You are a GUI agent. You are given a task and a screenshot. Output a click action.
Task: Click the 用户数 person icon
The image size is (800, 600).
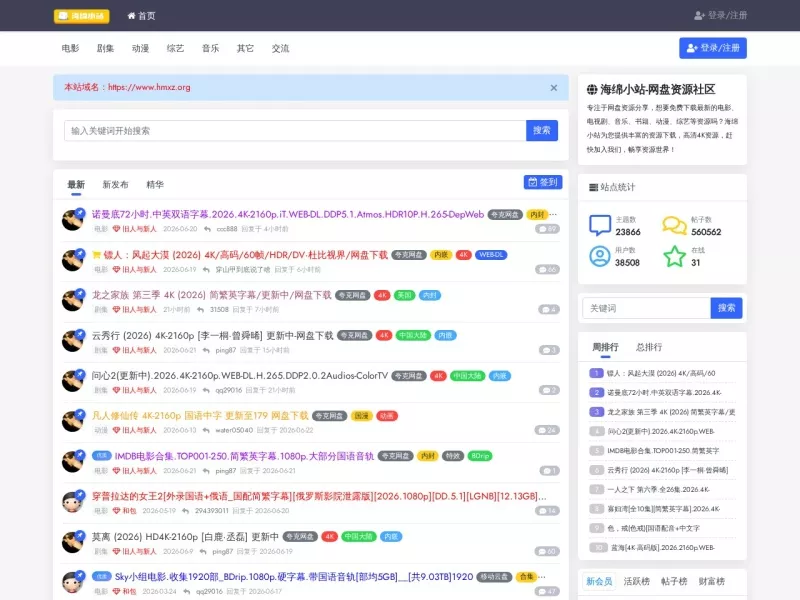600,256
